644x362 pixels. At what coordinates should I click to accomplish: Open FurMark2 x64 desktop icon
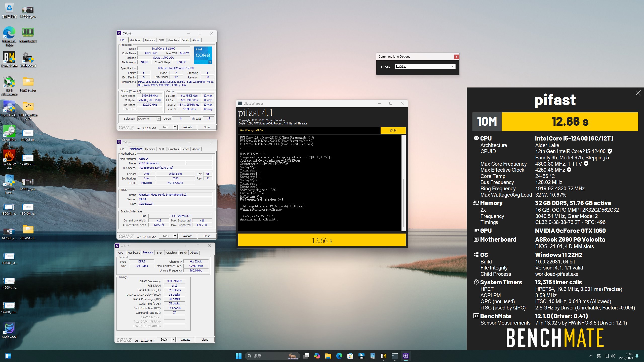(x=9, y=160)
